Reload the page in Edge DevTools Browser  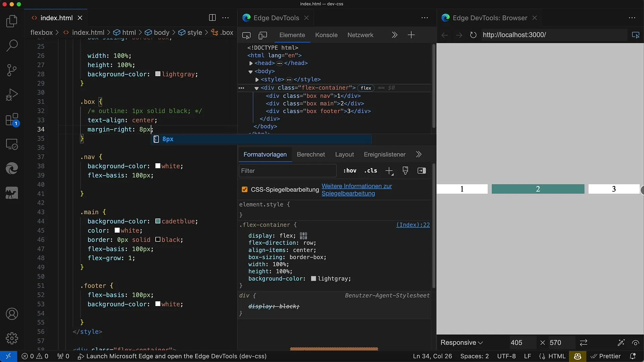click(473, 35)
